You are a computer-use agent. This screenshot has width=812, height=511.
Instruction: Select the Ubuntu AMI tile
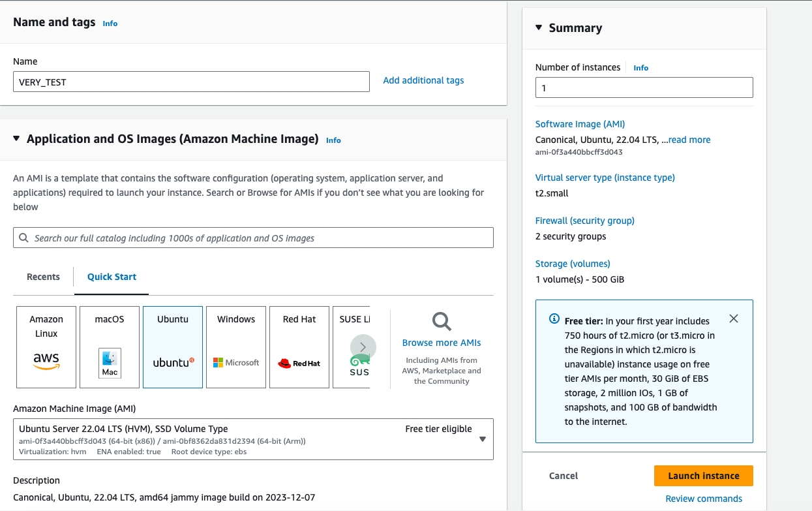[173, 347]
